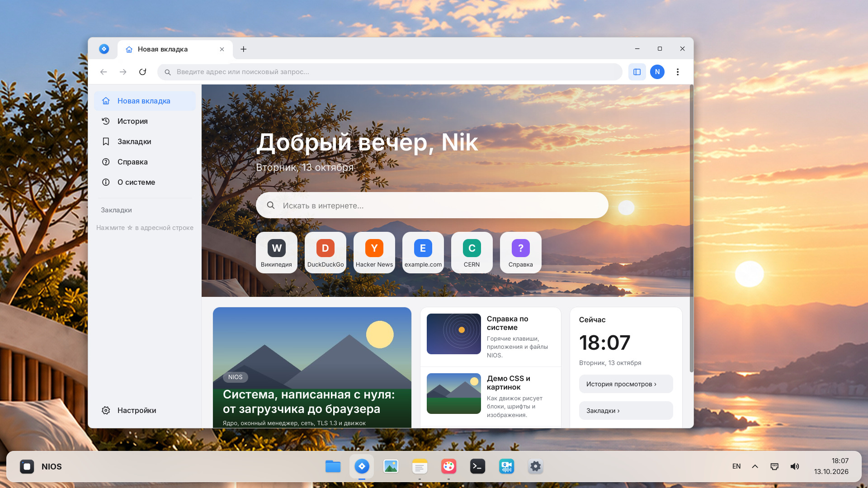Viewport: 868px width, 488px height.
Task: Click the Закладки button in the Сейчас card
Action: click(x=626, y=411)
